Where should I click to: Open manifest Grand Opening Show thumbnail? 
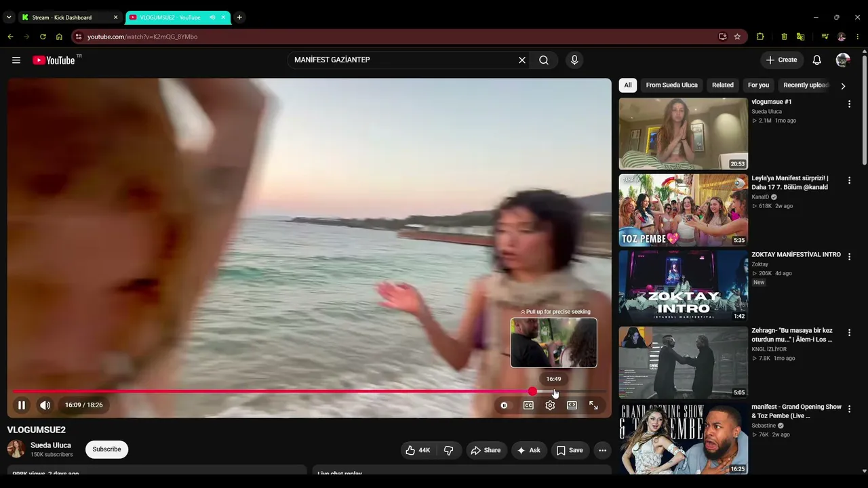coord(683,439)
